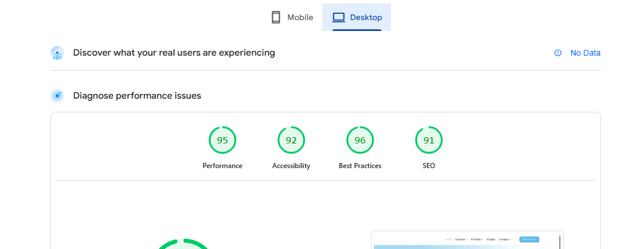Click the Diagnose performance issues radar icon
Screen dimensions: 644x249
57,96
